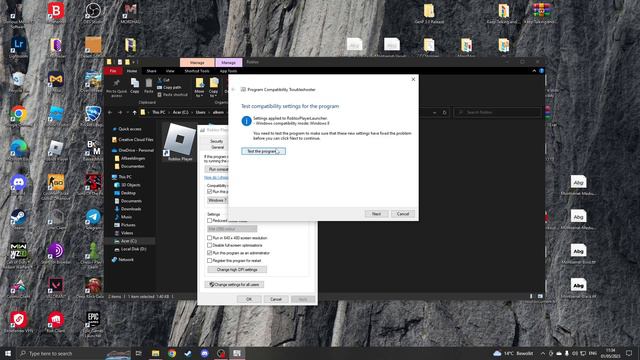Select Afbeeldingen folder in navigation pane
This screenshot has width=640, height=360.
click(130, 158)
